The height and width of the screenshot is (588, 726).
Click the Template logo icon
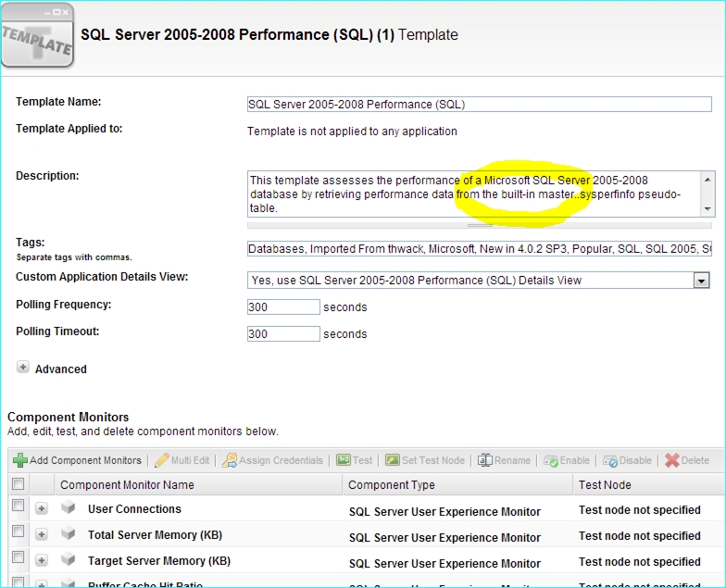pyautogui.click(x=37, y=36)
